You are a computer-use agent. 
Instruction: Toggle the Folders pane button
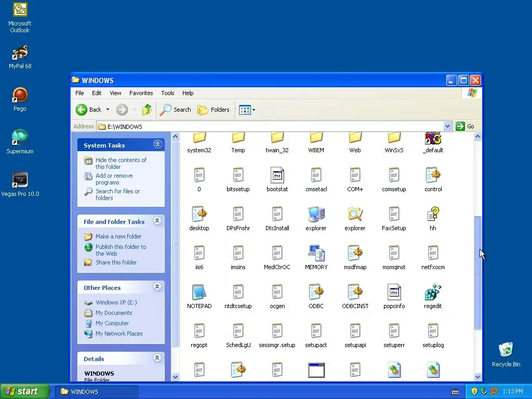point(214,110)
